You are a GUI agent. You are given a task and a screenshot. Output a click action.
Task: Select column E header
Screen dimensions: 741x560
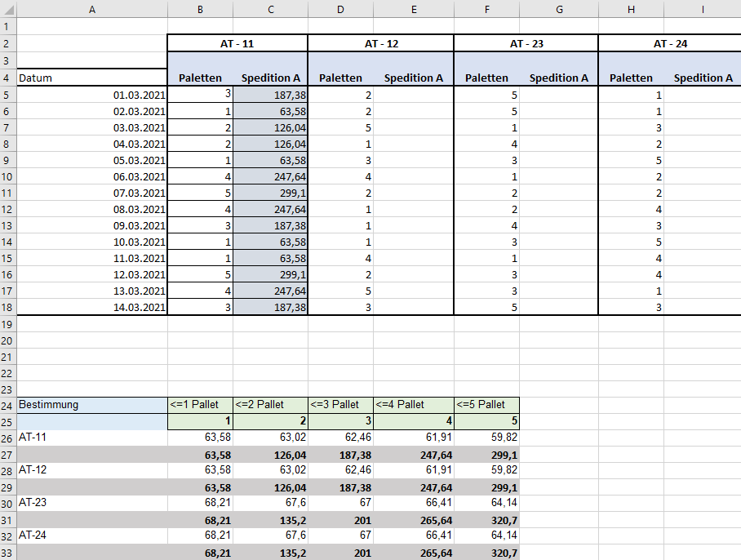click(x=414, y=10)
